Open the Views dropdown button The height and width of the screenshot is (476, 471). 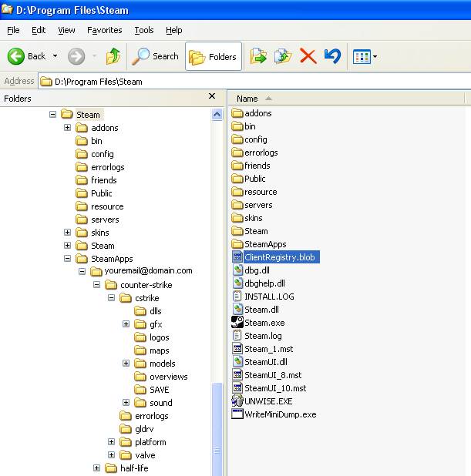tap(365, 56)
